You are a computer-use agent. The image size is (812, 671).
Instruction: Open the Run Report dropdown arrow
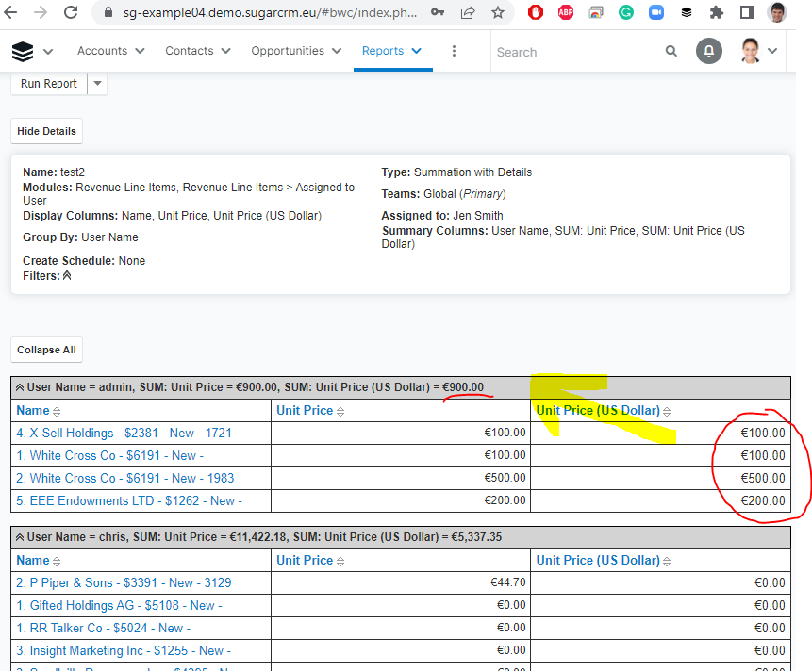97,84
